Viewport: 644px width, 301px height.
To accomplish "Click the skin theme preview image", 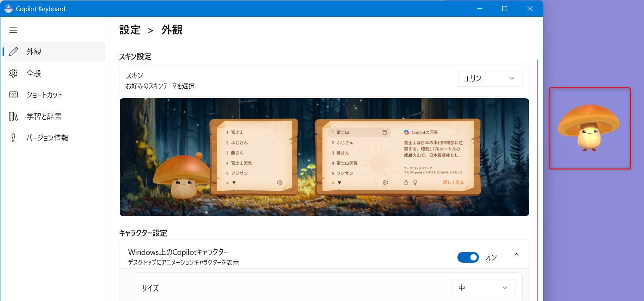I will (x=324, y=157).
